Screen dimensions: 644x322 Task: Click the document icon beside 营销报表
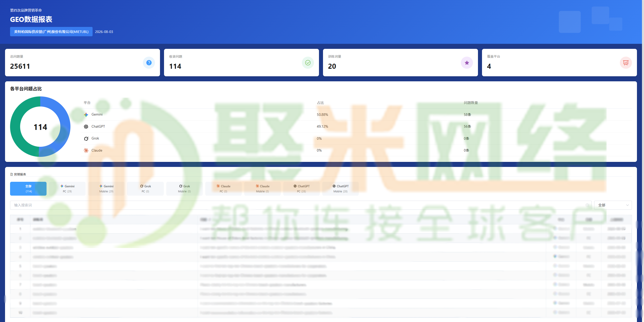(12, 174)
